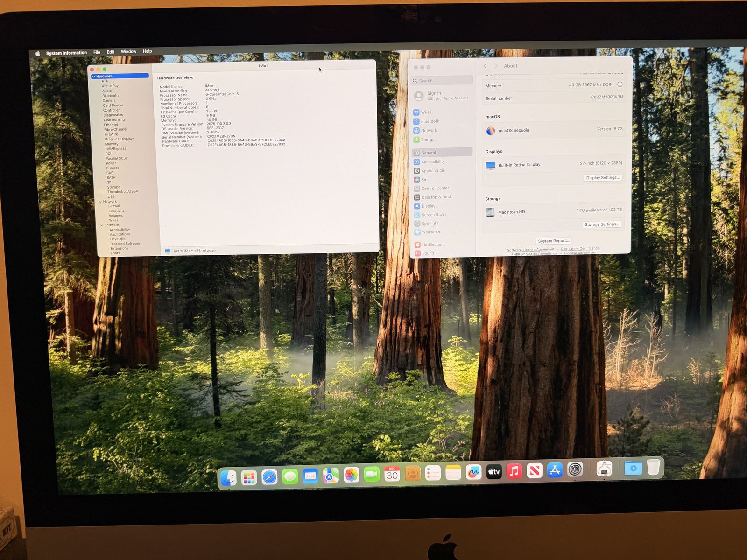Collapse the Software tree section
The height and width of the screenshot is (560, 747).
pos(101,225)
